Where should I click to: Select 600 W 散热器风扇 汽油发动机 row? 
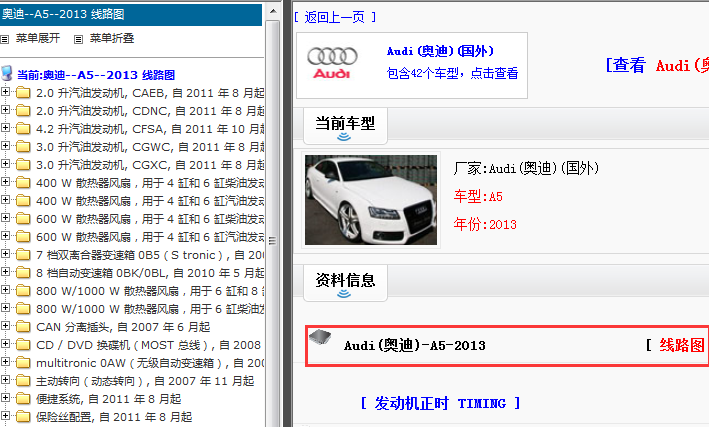coord(150,237)
